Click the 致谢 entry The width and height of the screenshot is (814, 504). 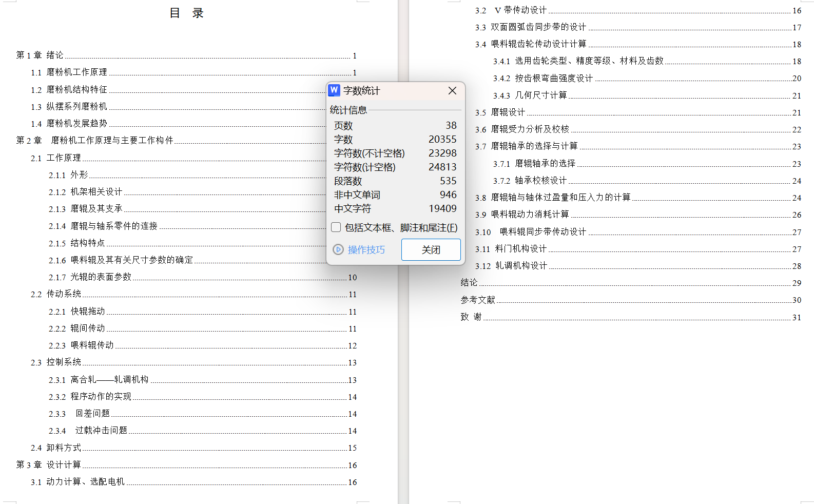pyautogui.click(x=631, y=317)
